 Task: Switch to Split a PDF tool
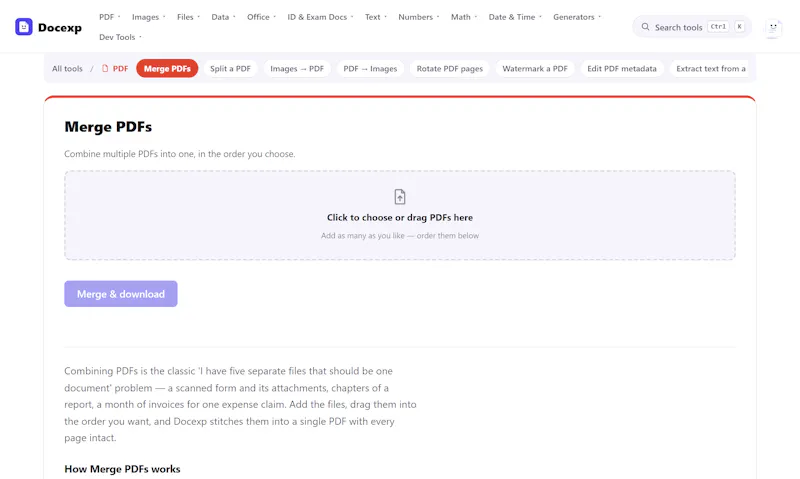point(230,68)
